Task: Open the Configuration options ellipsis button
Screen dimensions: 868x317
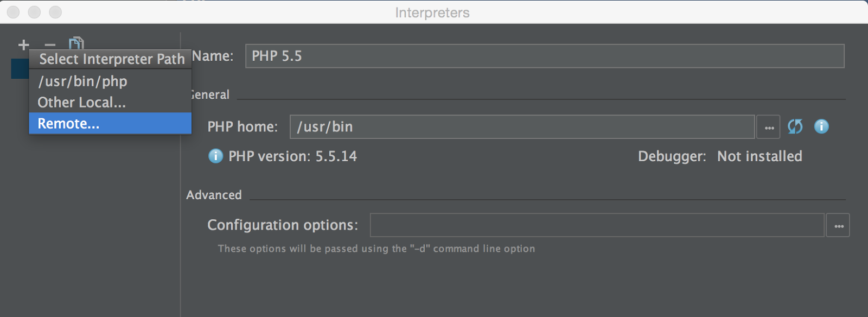Action: tap(838, 225)
